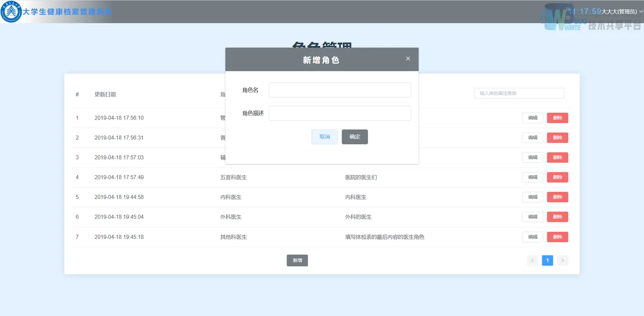Click date 2019-04-18 17:57:49
Screen dimensions: 644x316
[x=119, y=178]
